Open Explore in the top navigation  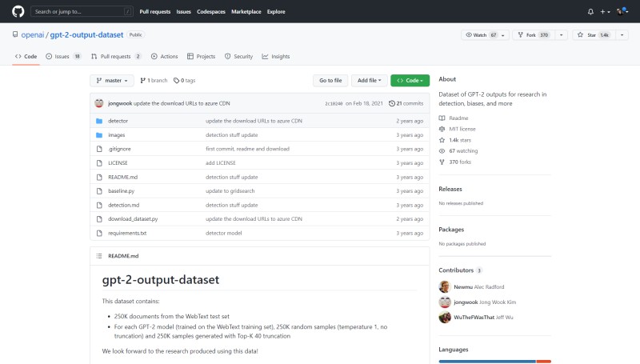click(x=276, y=12)
